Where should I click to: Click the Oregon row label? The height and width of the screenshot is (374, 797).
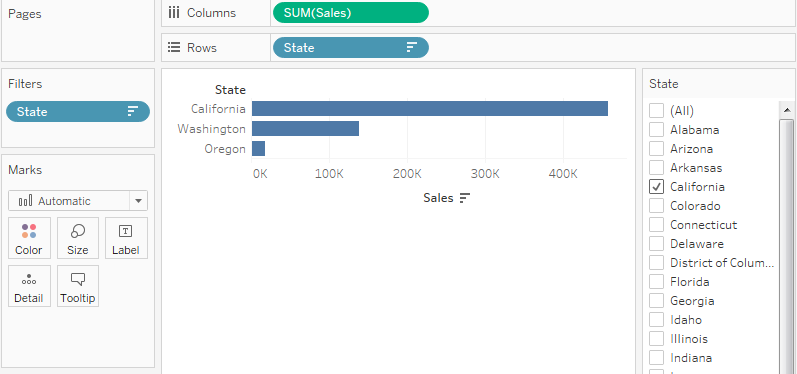tap(225, 149)
